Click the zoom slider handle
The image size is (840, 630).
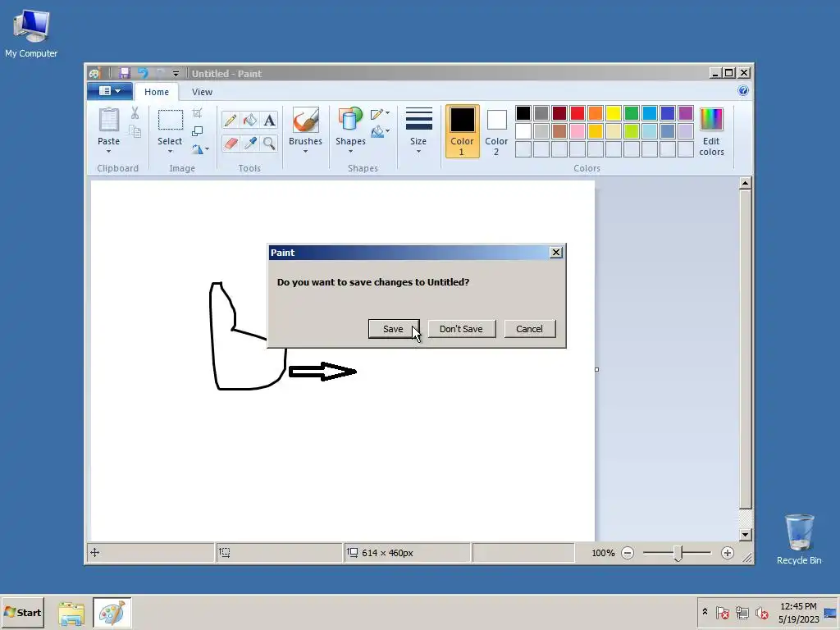(x=678, y=554)
